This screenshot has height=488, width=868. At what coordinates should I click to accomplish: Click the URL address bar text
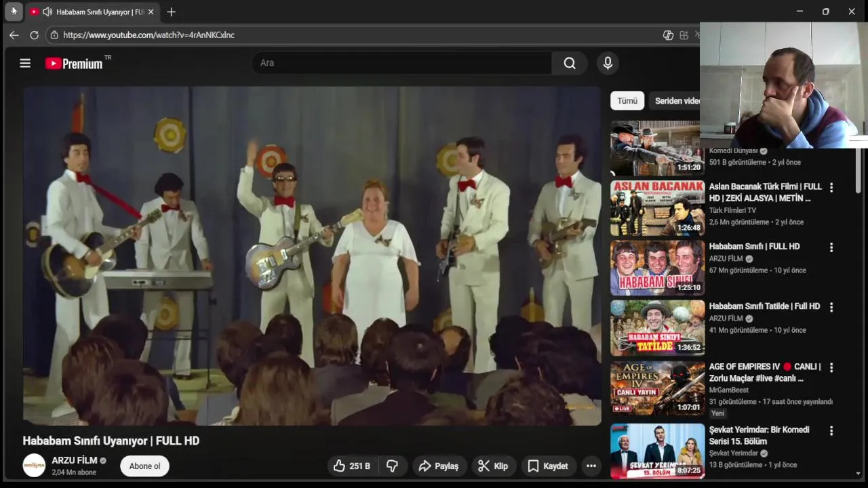point(149,35)
